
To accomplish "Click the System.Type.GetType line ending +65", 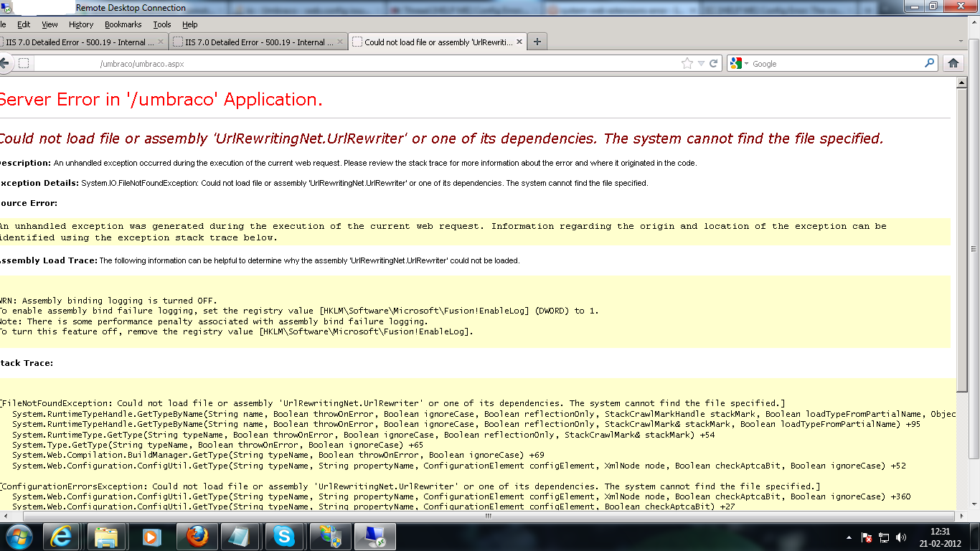I will 218,445.
